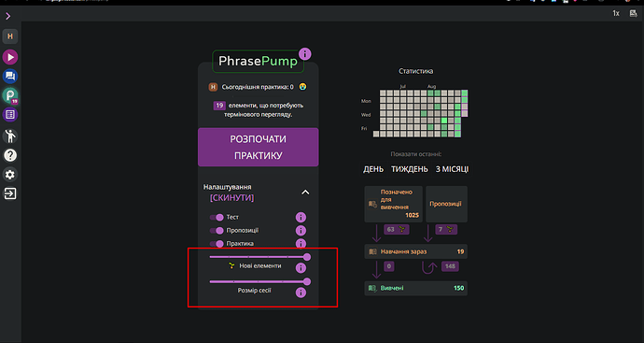Click РОЗПОЧАТИ ПРАКТИКУ button
This screenshot has width=644, height=343.
click(259, 148)
